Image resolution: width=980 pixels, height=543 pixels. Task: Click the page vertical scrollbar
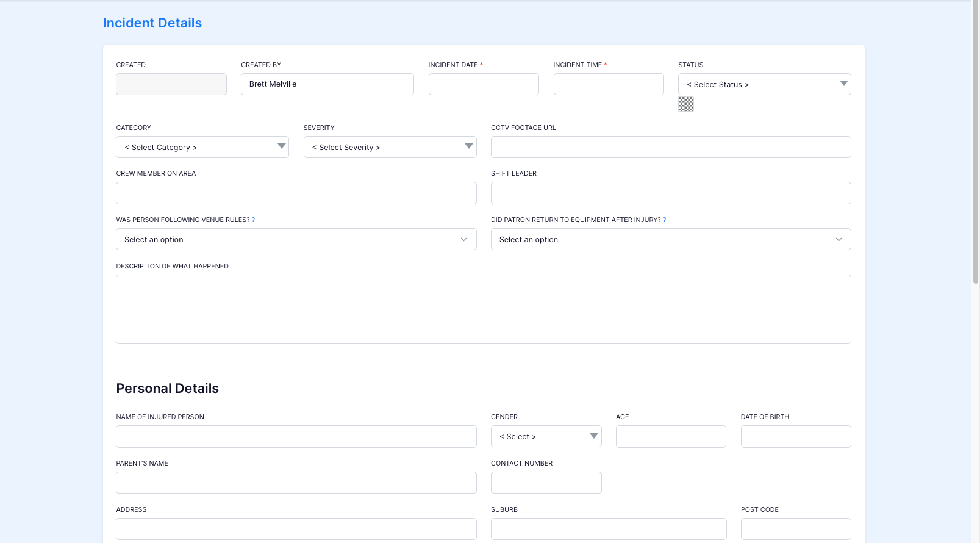(x=976, y=143)
